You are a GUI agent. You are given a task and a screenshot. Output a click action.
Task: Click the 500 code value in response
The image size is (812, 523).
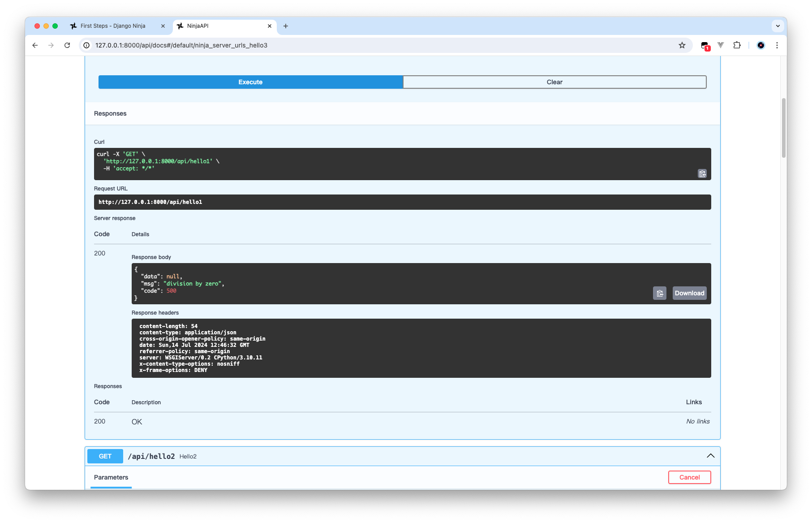[172, 291]
